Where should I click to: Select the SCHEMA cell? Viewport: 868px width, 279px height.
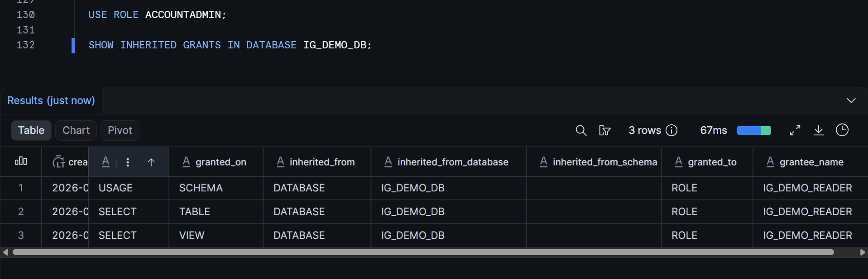(216, 188)
